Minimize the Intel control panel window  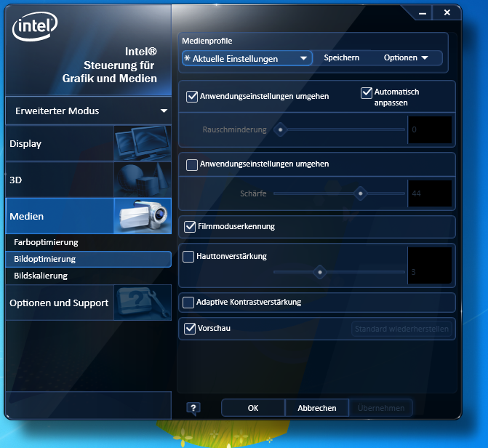(418, 13)
